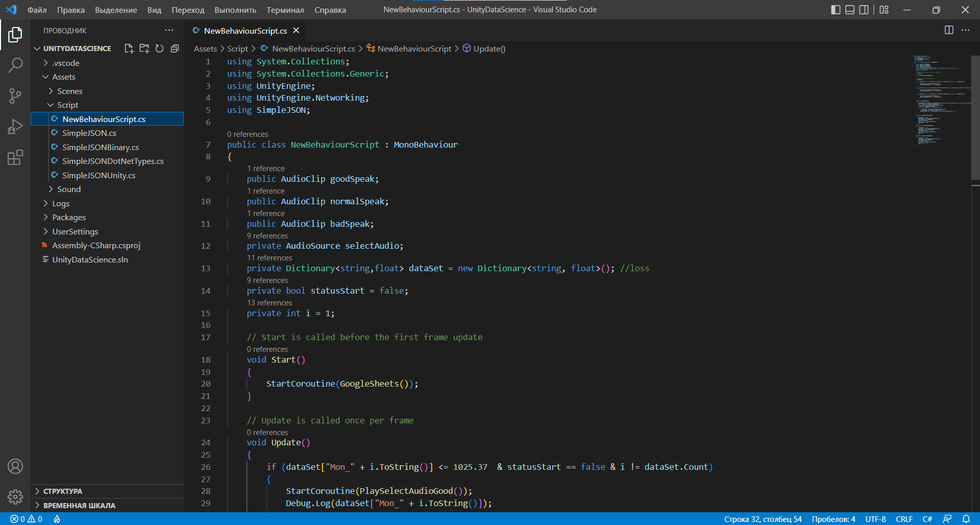Open the Accounts menu icon
This screenshot has height=525, width=980.
15,466
